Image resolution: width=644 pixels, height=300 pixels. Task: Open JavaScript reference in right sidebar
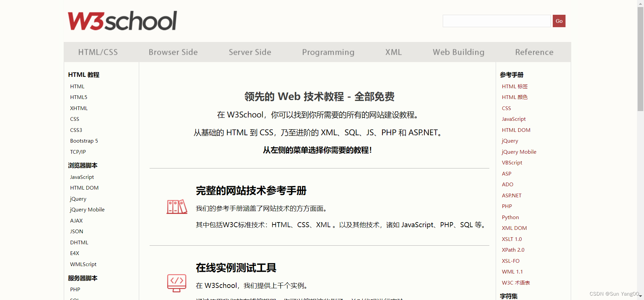pyautogui.click(x=514, y=119)
